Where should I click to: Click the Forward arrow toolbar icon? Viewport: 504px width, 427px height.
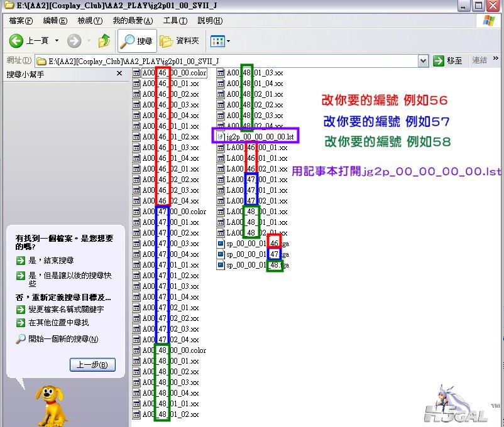[x=74, y=41]
